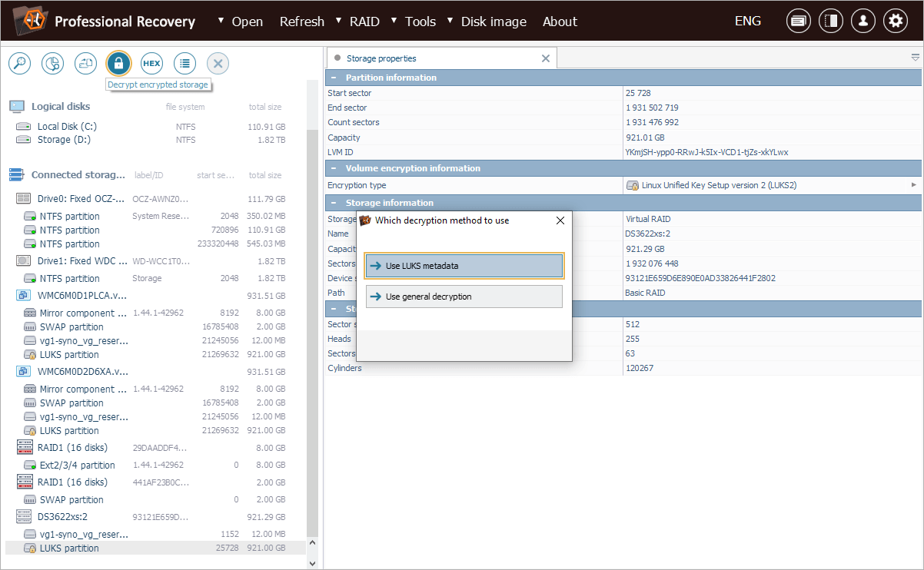Viewport: 924px width, 570px height.
Task: Choose Use LUKS metadata option
Action: [464, 266]
